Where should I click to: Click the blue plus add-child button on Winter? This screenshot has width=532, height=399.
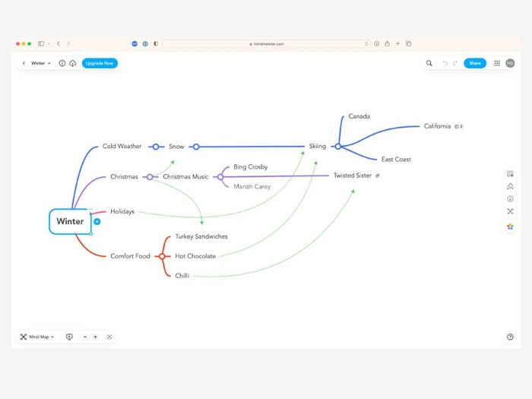pyautogui.click(x=97, y=222)
